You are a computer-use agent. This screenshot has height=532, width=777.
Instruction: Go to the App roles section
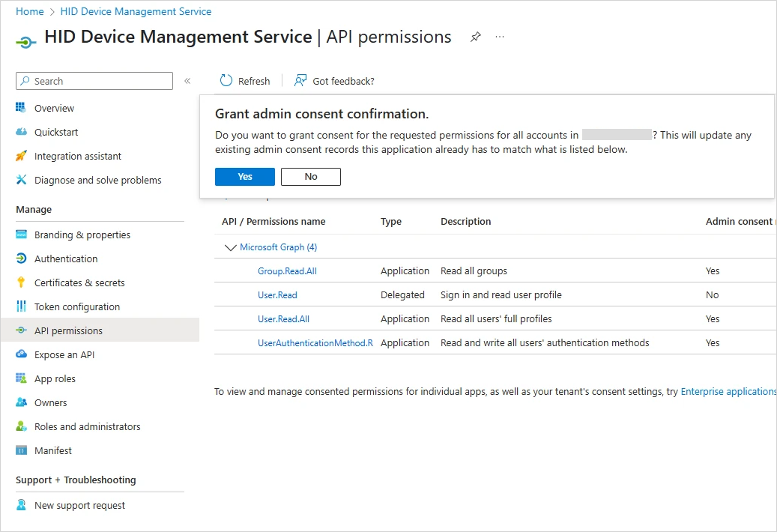55,378
